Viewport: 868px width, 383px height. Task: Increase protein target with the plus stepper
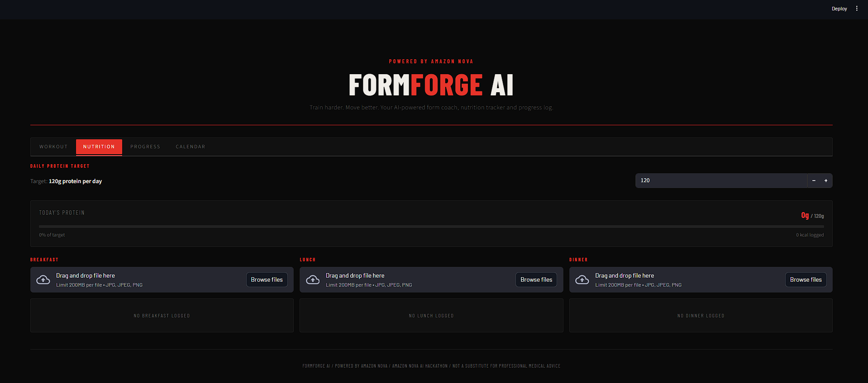pyautogui.click(x=826, y=180)
